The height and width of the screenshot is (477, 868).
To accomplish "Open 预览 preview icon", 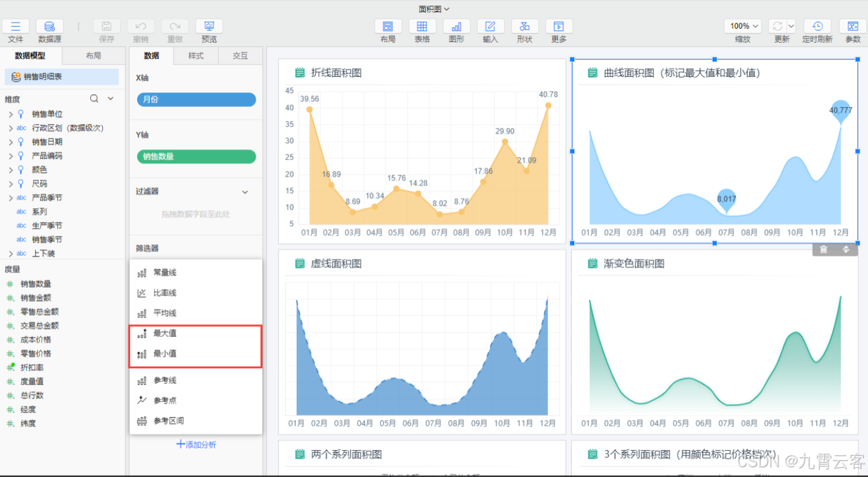I will [209, 26].
